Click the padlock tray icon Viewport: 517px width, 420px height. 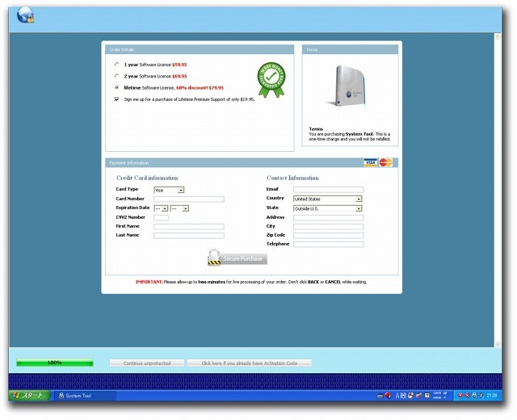pyautogui.click(x=474, y=395)
